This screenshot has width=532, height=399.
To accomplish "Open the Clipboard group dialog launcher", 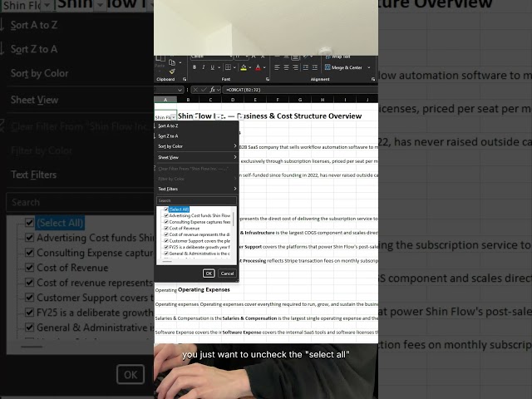I will click(x=185, y=79).
